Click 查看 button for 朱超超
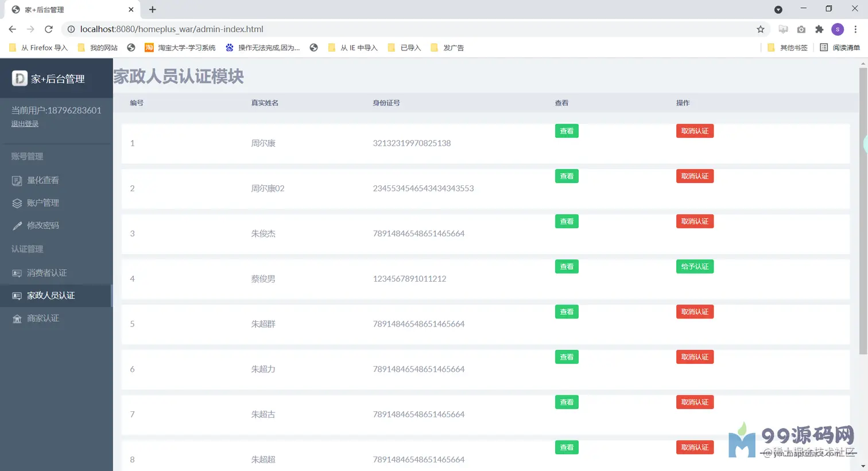 567,447
